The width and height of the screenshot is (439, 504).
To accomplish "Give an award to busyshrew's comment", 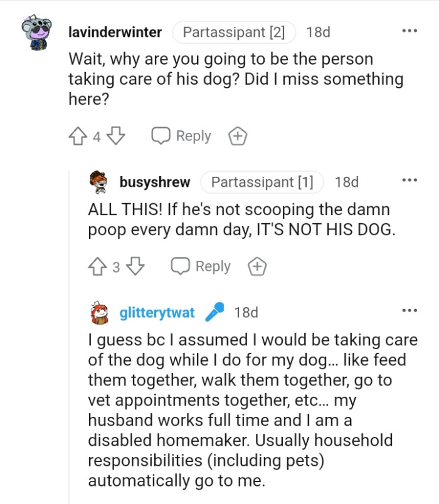I will (x=255, y=266).
